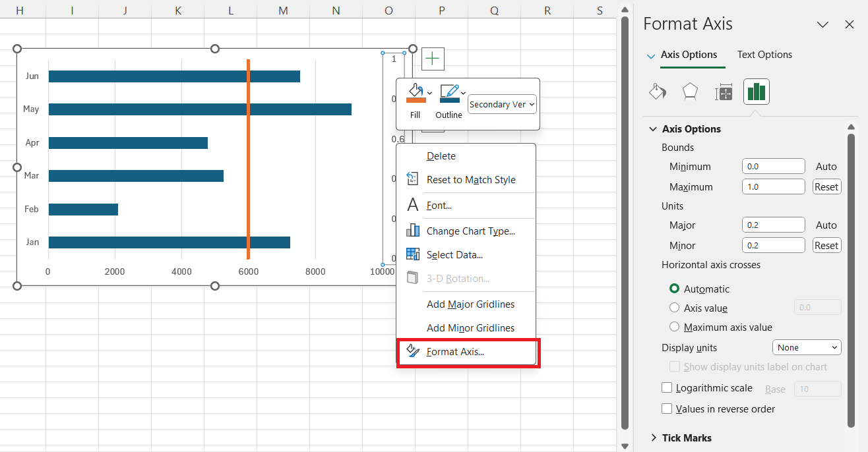Screen dimensions: 868x452
Task: Click the worksheet vertical scrollbar down arrow
Action: click(x=625, y=446)
